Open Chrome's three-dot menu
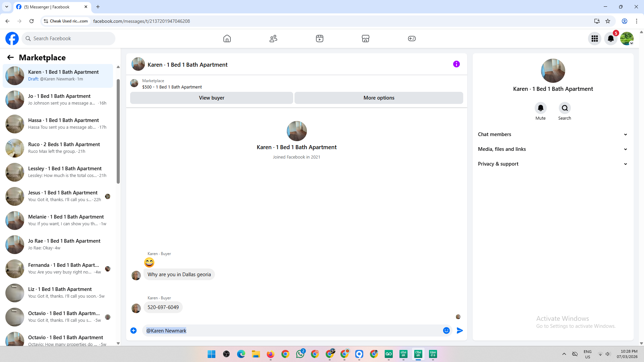644x362 pixels. 637,21
